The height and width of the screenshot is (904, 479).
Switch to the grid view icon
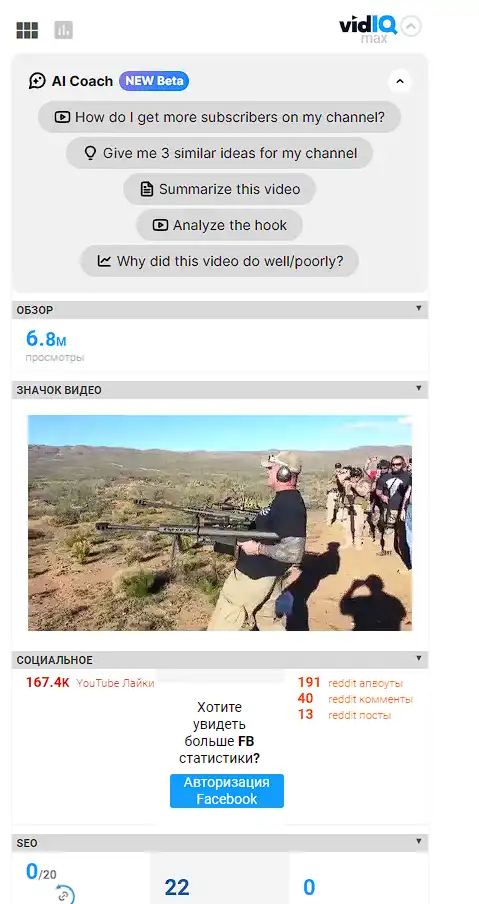click(x=27, y=30)
